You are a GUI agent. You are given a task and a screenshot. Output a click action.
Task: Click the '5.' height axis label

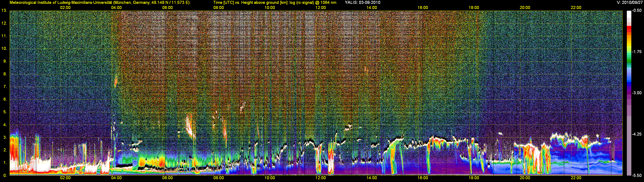click(x=5, y=112)
